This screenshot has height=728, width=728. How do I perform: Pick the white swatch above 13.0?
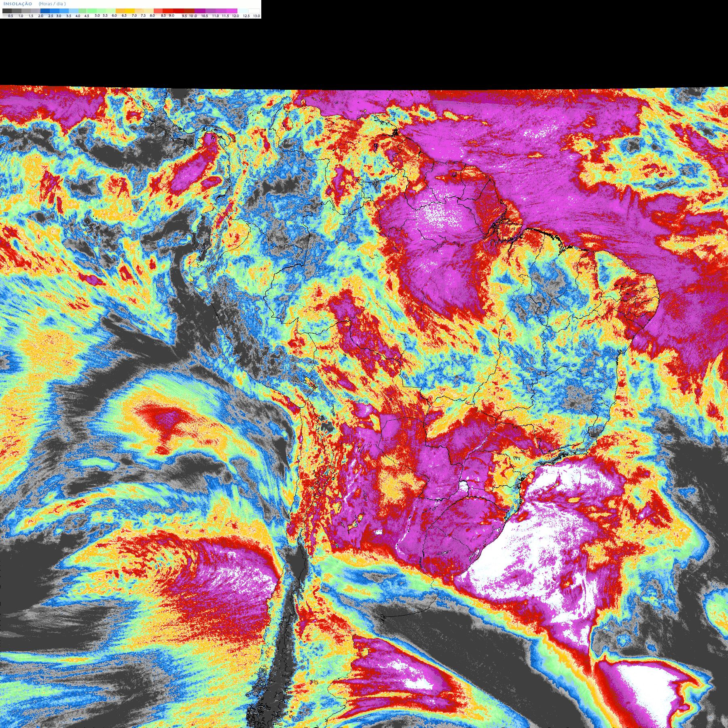coord(254,11)
